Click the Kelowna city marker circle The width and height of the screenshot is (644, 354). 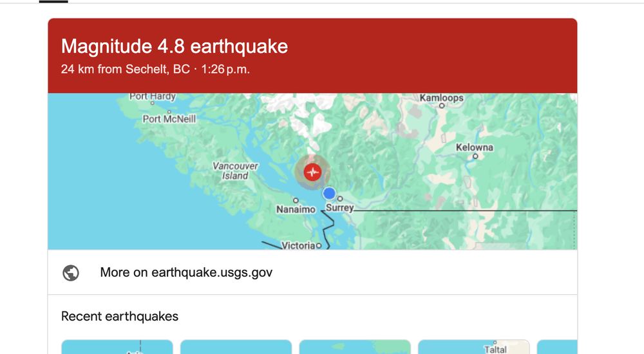pos(475,156)
